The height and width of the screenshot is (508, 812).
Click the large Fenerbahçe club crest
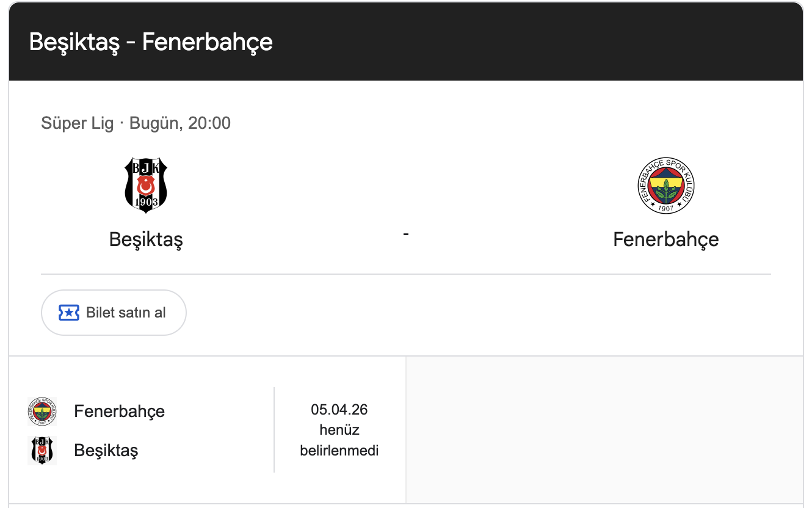[x=665, y=186]
